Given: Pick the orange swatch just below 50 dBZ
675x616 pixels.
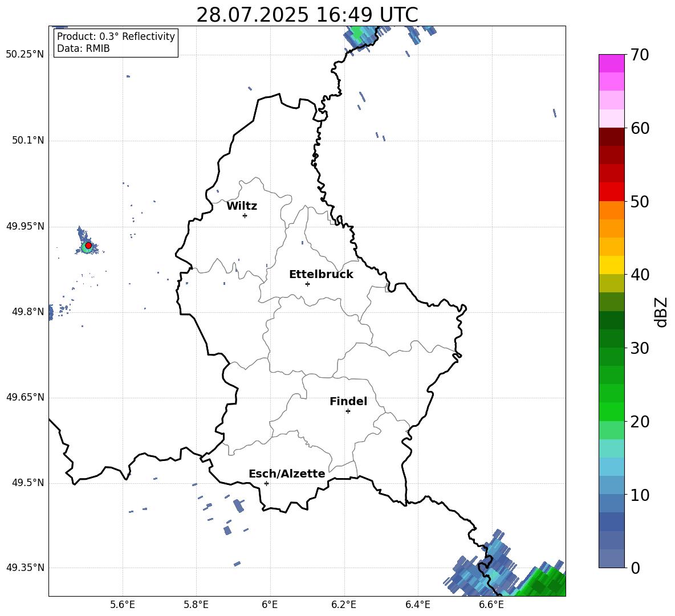Looking at the screenshot, I should click(611, 210).
